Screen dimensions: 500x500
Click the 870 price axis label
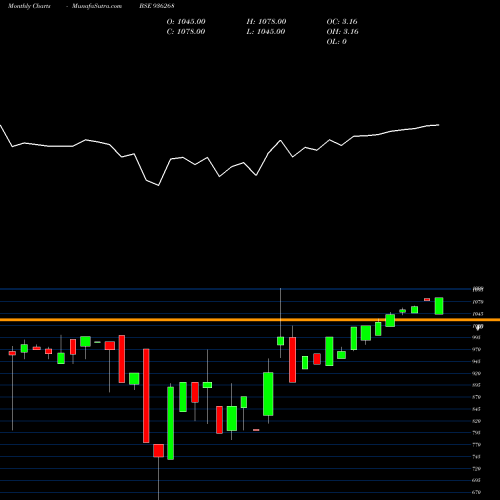477,397
